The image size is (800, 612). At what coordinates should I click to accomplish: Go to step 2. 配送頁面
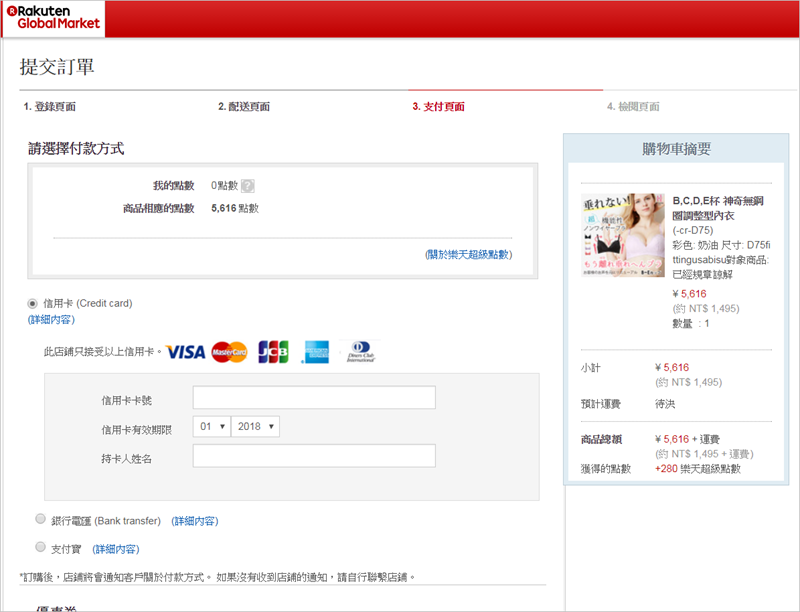243,107
